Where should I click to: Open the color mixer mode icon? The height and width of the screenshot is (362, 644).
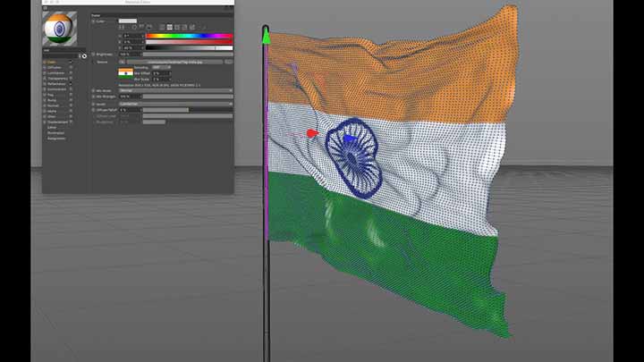coord(184,27)
